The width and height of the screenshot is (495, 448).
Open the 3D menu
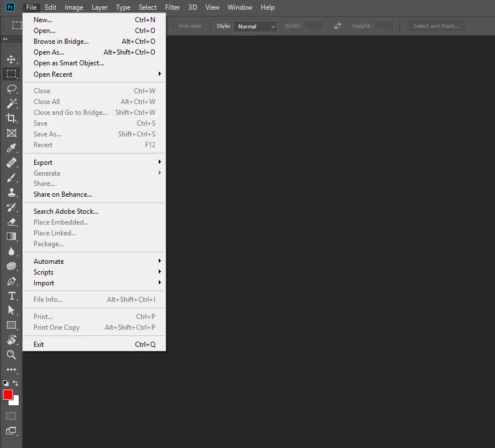click(192, 7)
